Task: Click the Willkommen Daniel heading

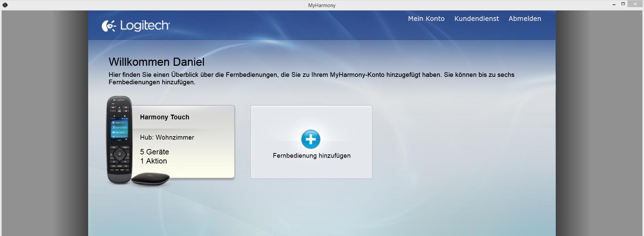Action: click(156, 62)
